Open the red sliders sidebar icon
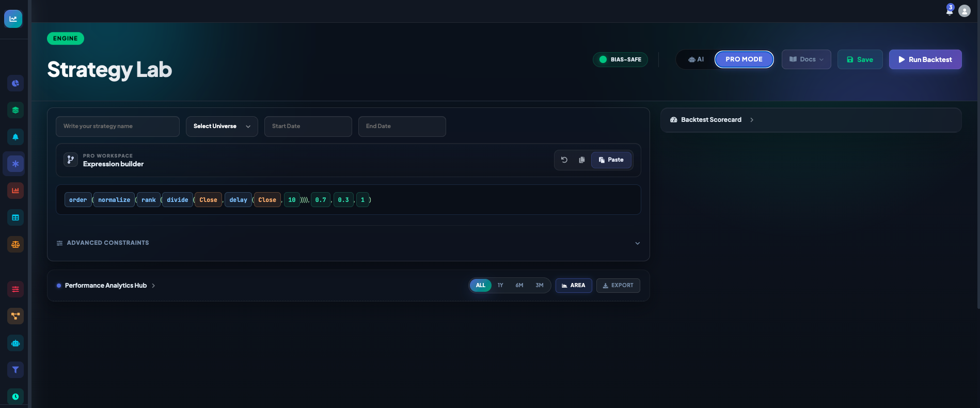Viewport: 980px width, 408px height. click(x=15, y=289)
